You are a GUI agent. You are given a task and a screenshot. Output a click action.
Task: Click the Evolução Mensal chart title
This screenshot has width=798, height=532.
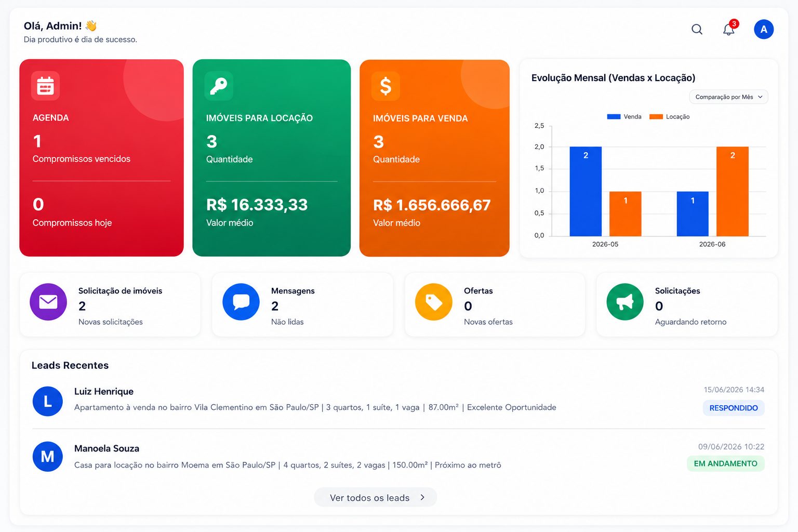click(613, 78)
